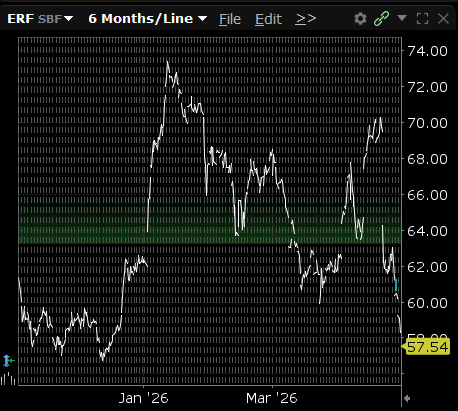Close the ERF chart panel
458x411 pixels.
(443, 19)
